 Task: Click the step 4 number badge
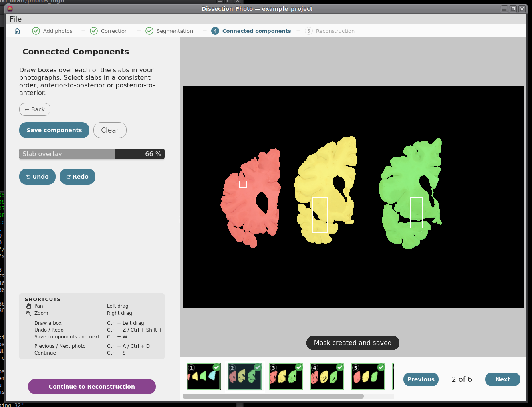(x=215, y=31)
